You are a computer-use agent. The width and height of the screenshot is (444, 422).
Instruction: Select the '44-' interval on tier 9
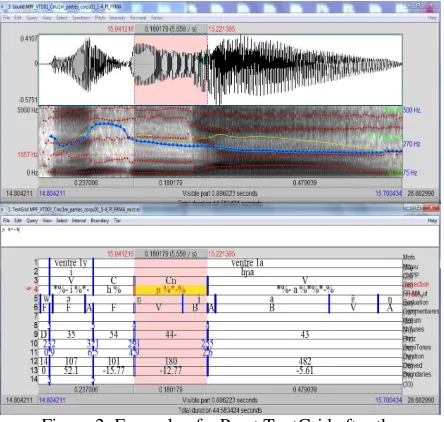click(x=171, y=334)
